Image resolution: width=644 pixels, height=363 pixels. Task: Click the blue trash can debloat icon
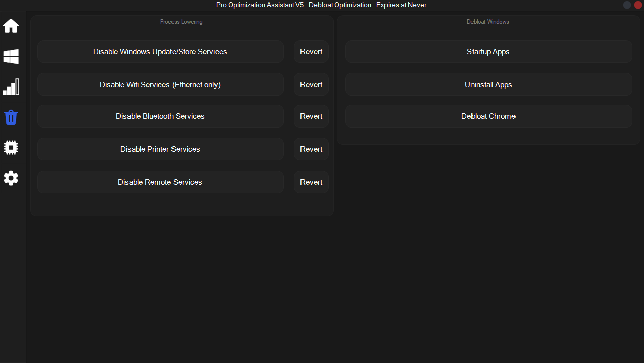point(11,117)
